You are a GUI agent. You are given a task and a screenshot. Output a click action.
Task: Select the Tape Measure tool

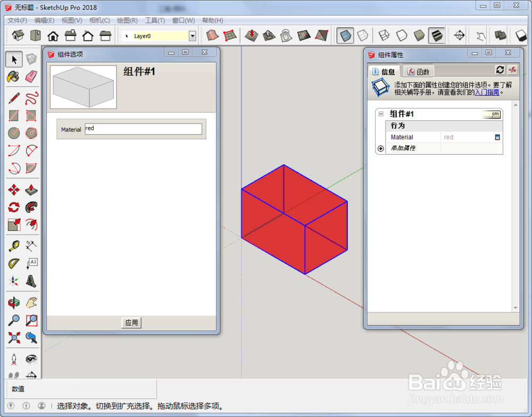point(14,246)
